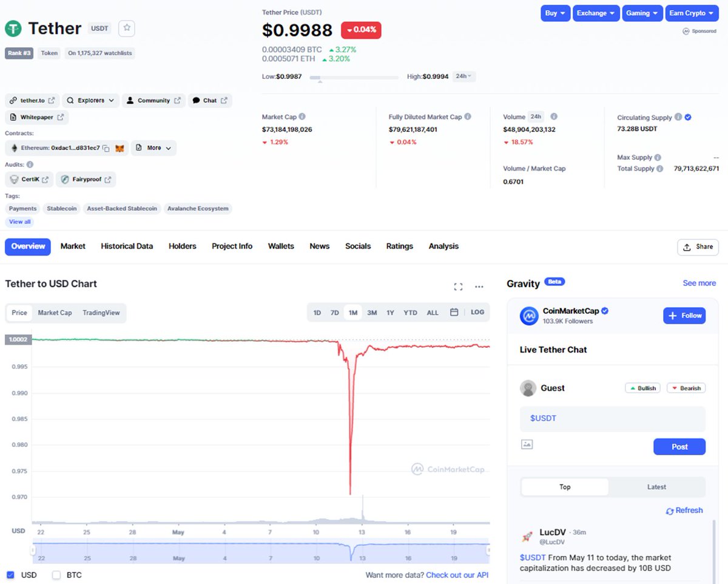This screenshot has width=728, height=584.
Task: Click the Total Supply info icon
Action: coord(659,169)
